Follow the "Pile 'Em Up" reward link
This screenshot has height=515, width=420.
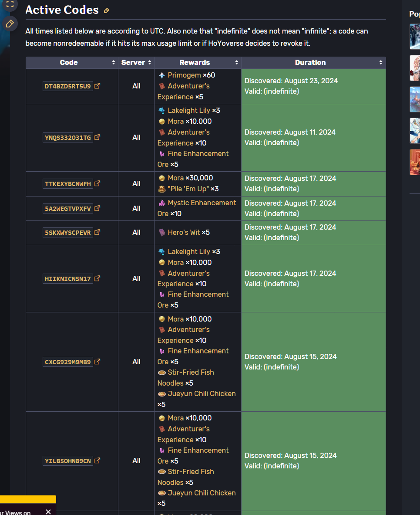click(188, 189)
